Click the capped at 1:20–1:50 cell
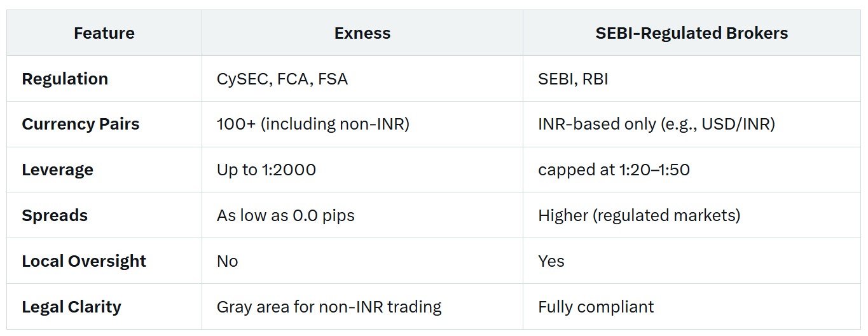 pyautogui.click(x=614, y=170)
